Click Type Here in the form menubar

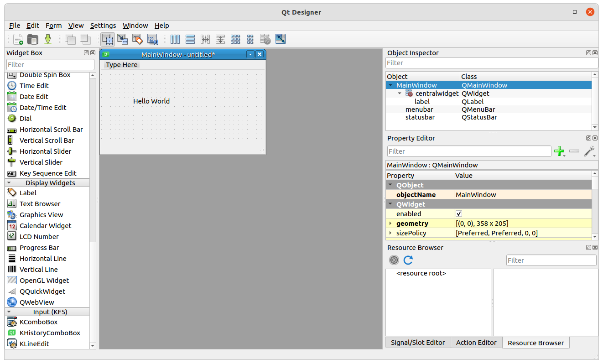122,65
